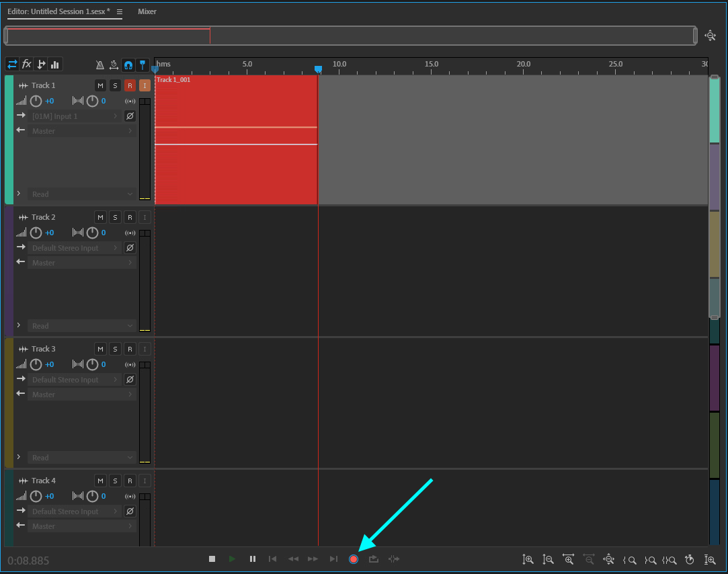Solo Track 1
Viewport: 728px width, 574px height.
[x=115, y=85]
